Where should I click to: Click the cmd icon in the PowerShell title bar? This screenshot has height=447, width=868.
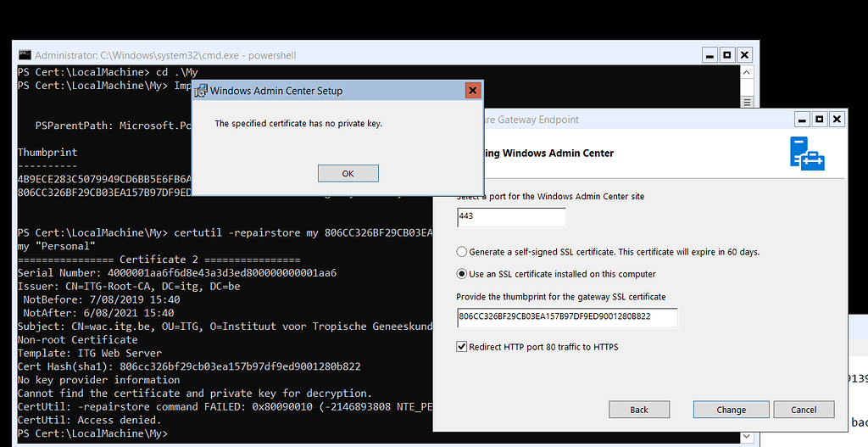25,55
